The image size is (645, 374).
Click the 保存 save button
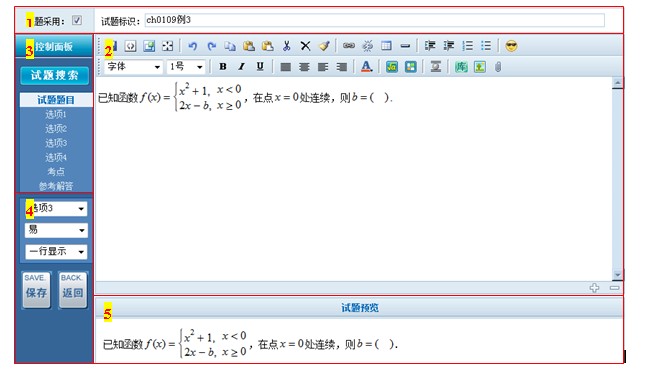tap(37, 290)
